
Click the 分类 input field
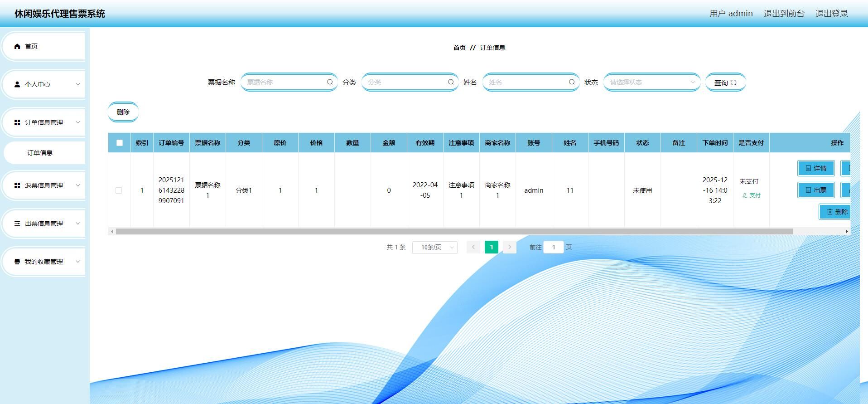click(410, 82)
